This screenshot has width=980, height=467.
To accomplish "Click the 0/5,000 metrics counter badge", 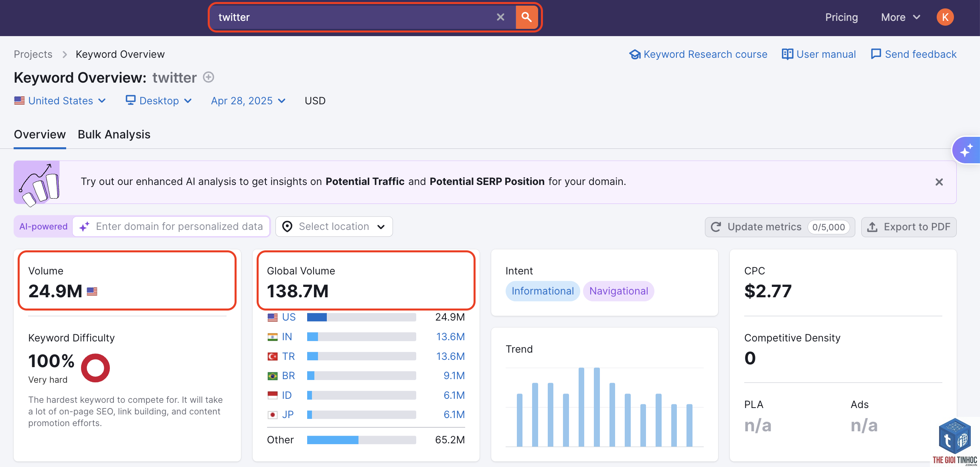I will tap(828, 227).
